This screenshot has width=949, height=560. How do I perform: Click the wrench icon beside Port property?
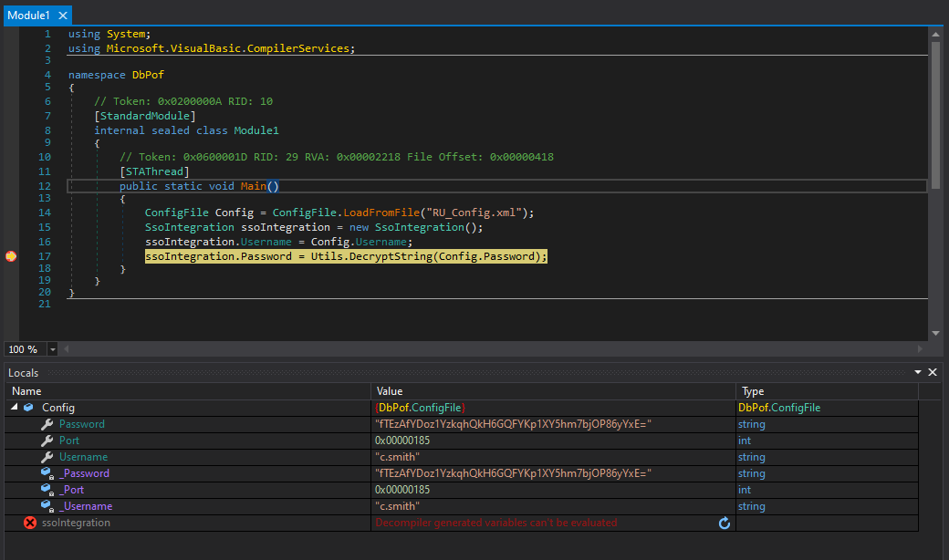[47, 441]
